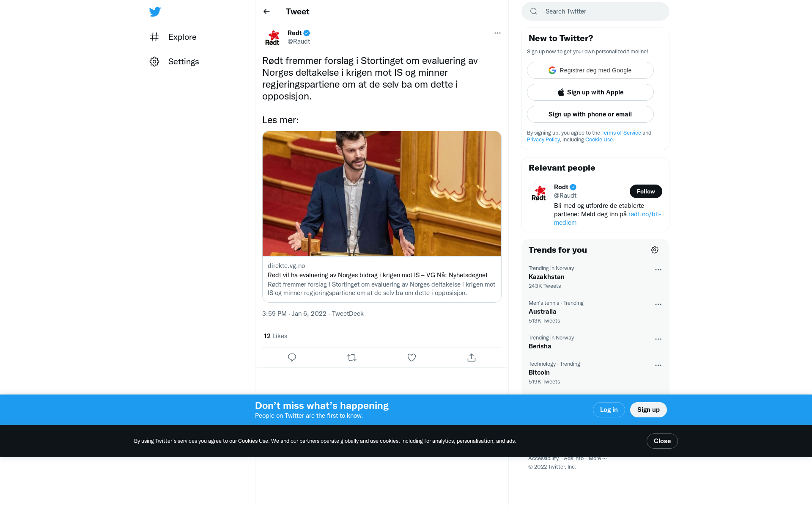Follow the Rødt account
812x505 pixels.
click(646, 191)
